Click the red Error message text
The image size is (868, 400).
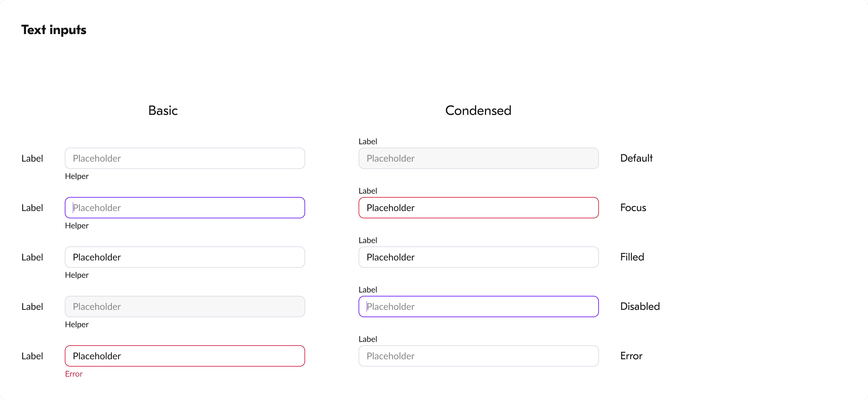(x=73, y=374)
